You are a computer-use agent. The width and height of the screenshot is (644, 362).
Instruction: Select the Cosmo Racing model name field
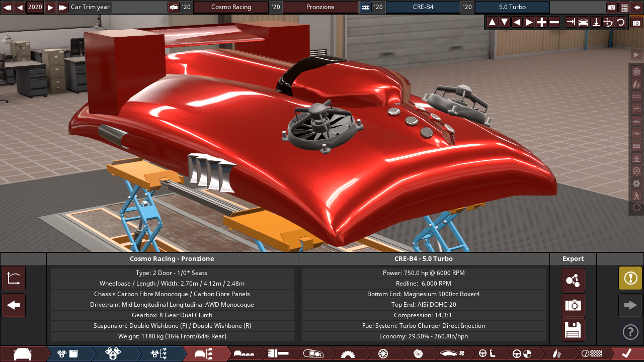pos(231,7)
